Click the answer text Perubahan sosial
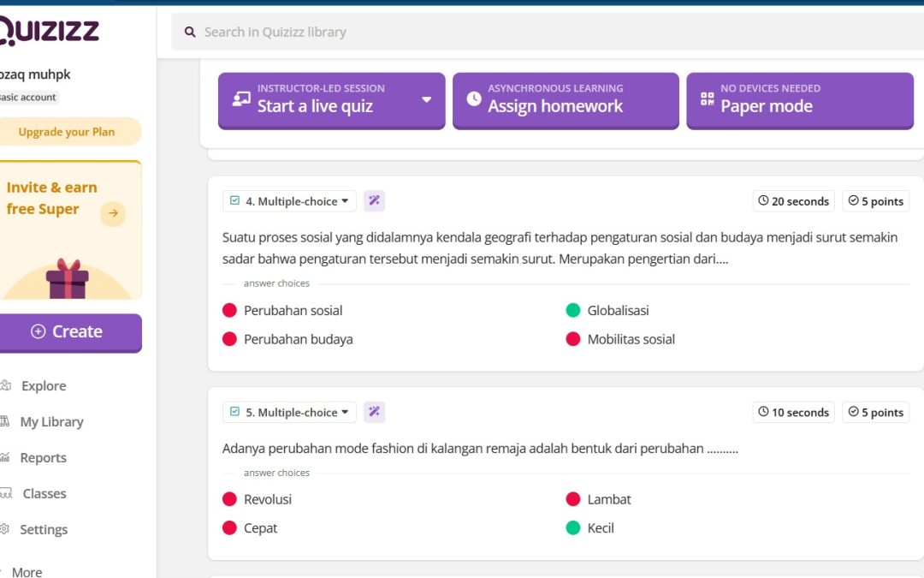Screen dimensions: 924x578 tap(293, 310)
